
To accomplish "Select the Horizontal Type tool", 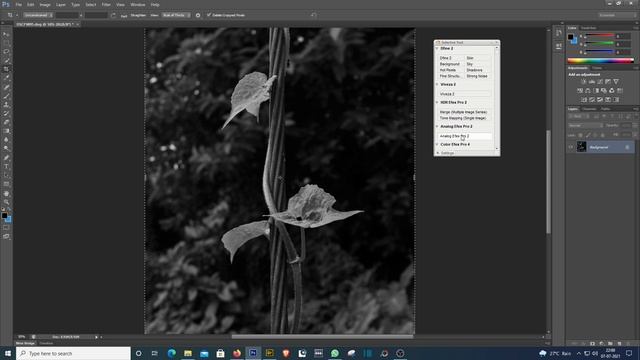I will [x=6, y=167].
